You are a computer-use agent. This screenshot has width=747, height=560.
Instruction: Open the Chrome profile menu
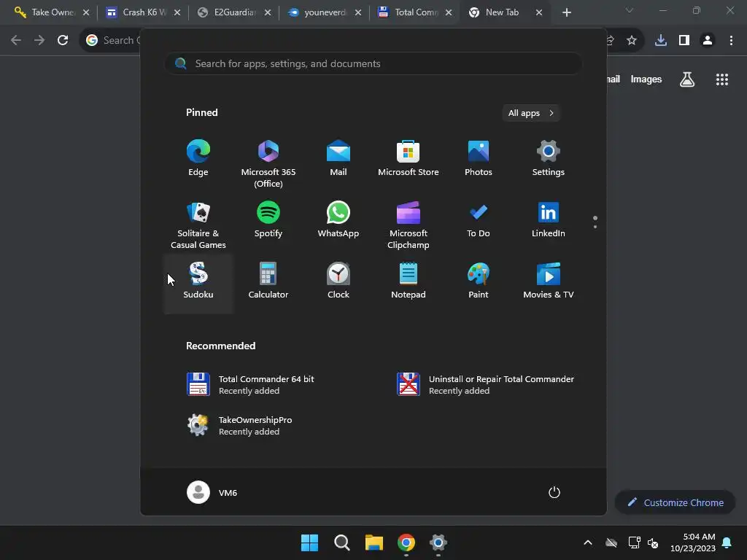[708, 41]
